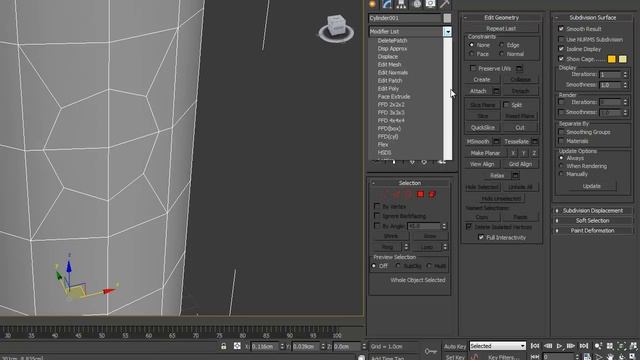This screenshot has width=640, height=360.
Task: Select Element sub-object level icon
Action: coord(432,195)
